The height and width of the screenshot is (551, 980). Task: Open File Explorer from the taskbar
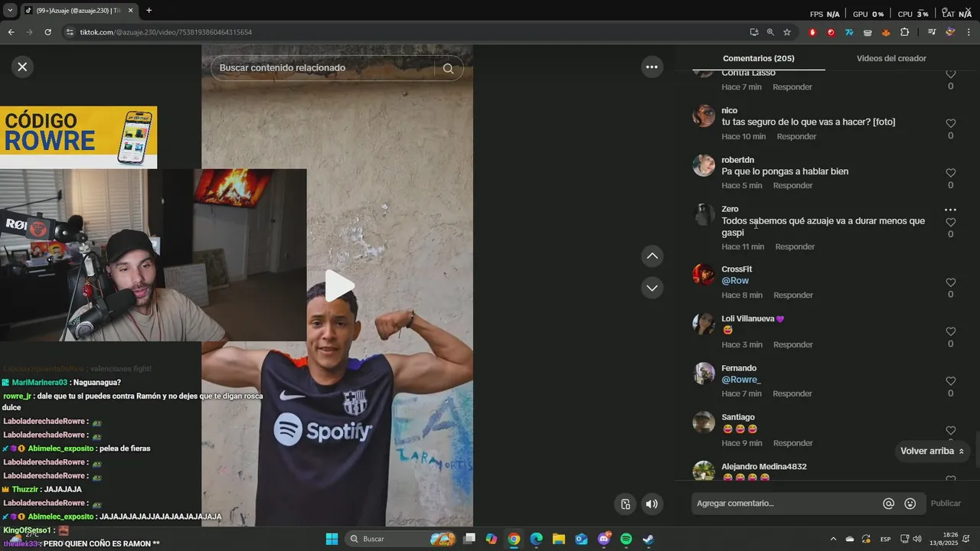click(558, 539)
